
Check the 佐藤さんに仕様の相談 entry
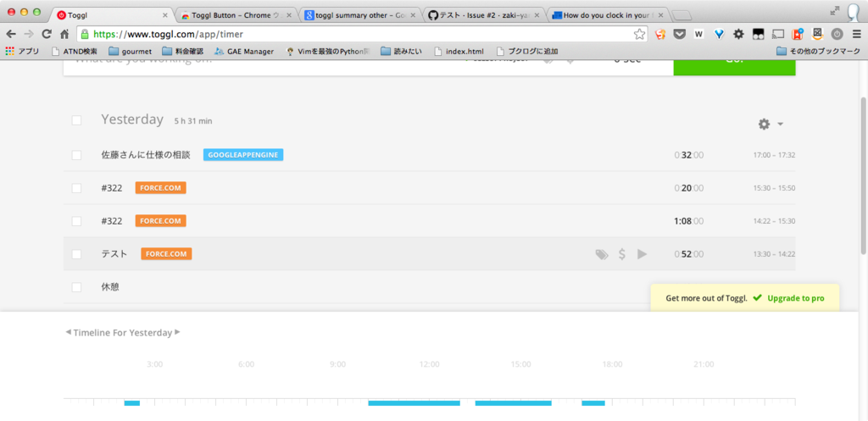pos(76,155)
